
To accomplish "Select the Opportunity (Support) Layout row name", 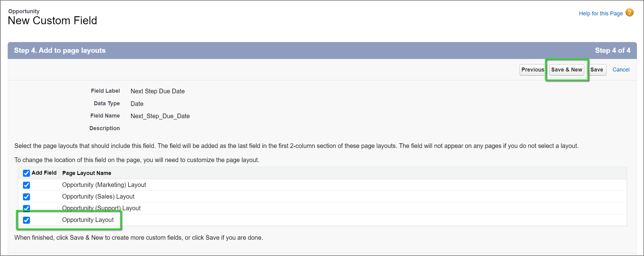I will (101, 208).
